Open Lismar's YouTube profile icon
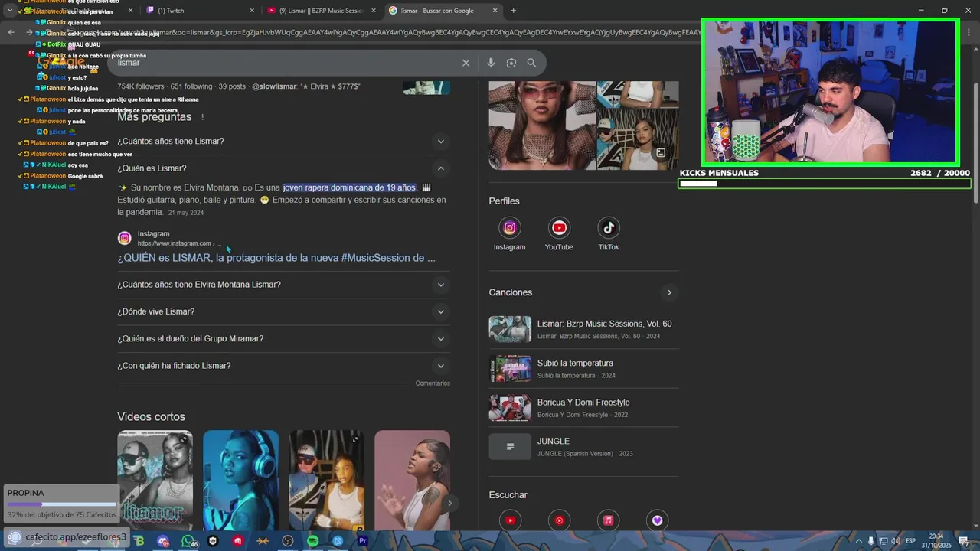980x551 pixels. click(559, 228)
